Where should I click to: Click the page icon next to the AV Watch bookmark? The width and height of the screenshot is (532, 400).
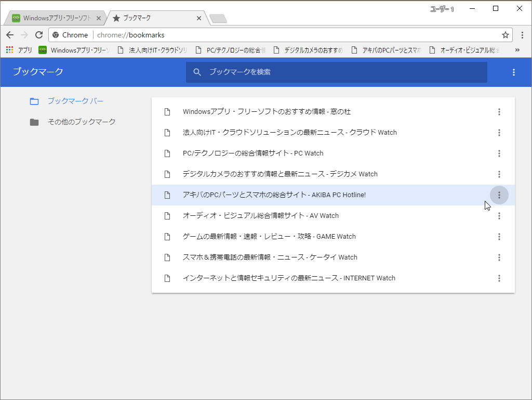click(x=167, y=215)
